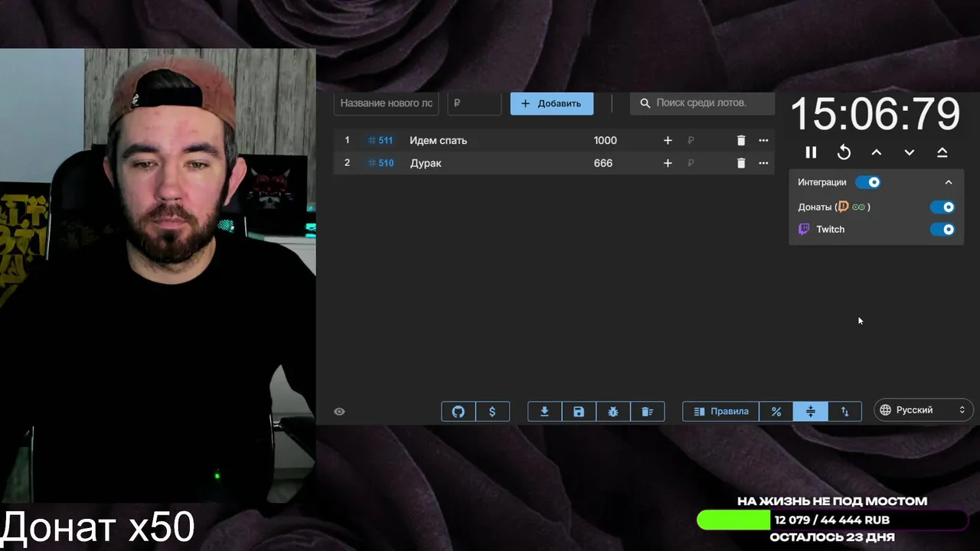Click the 666 amount value
Viewport: 980px width, 551px height.
pos(603,163)
